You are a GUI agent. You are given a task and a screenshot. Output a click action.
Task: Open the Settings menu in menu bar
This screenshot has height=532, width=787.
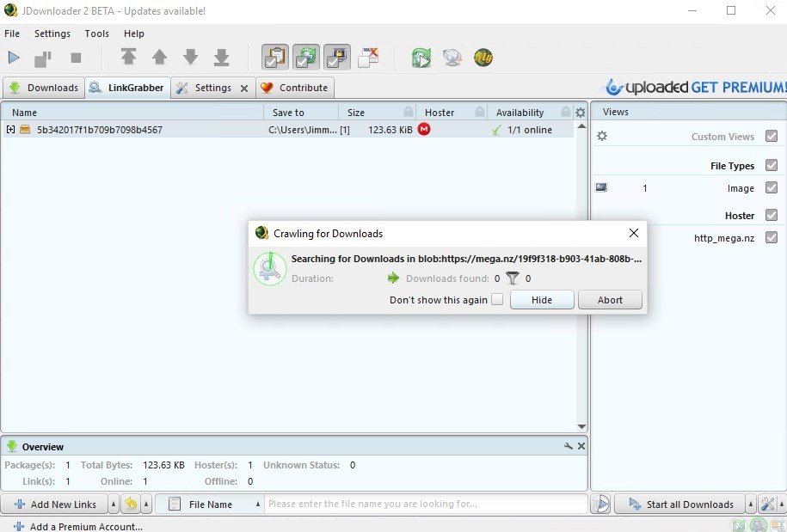pyautogui.click(x=52, y=34)
